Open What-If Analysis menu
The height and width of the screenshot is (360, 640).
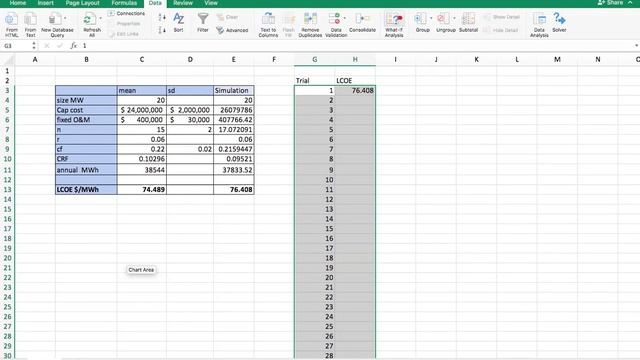click(394, 24)
